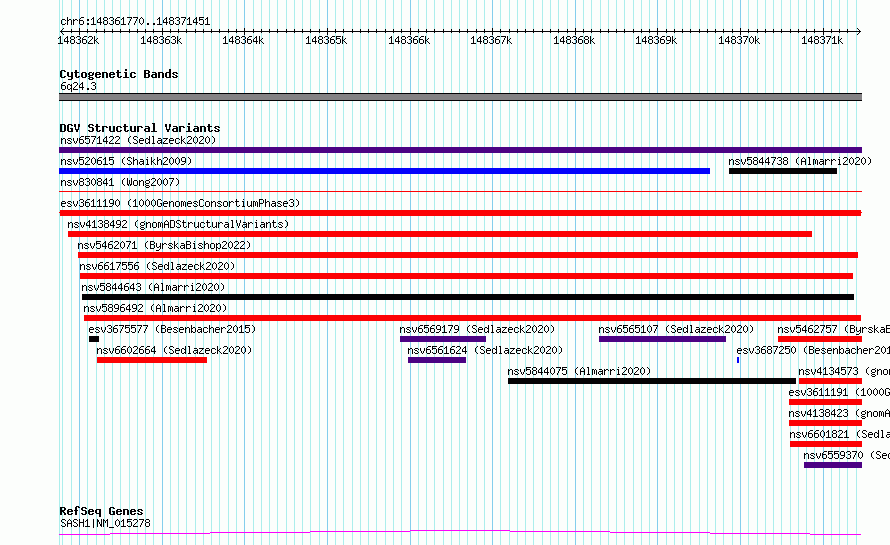The image size is (890, 545).
Task: Open the nsv5462757 variant label
Action: point(833,329)
